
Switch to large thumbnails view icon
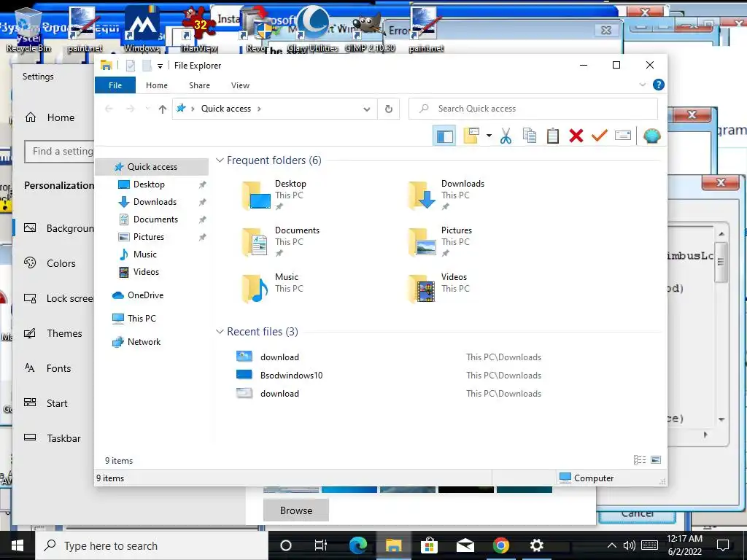coord(656,460)
